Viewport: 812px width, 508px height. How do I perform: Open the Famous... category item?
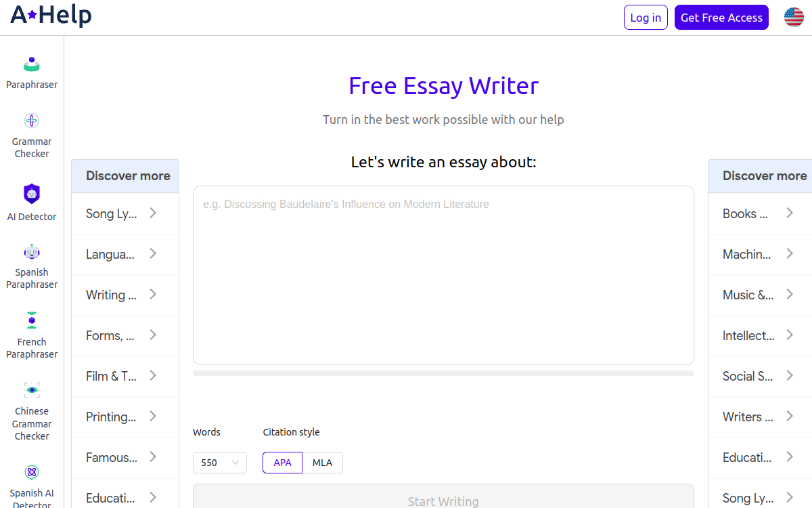(x=125, y=457)
